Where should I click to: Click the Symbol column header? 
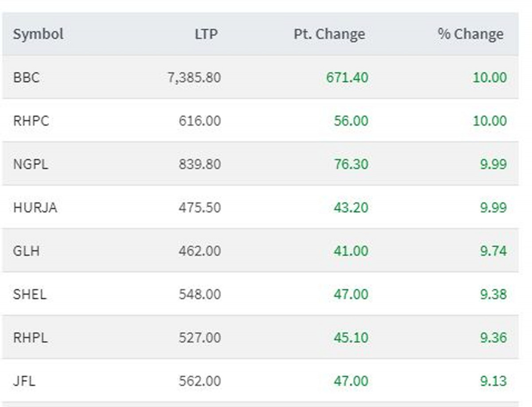click(38, 34)
